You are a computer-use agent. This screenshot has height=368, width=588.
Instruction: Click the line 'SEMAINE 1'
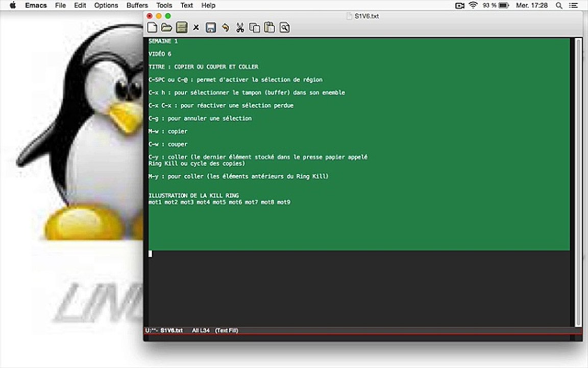[x=163, y=41]
